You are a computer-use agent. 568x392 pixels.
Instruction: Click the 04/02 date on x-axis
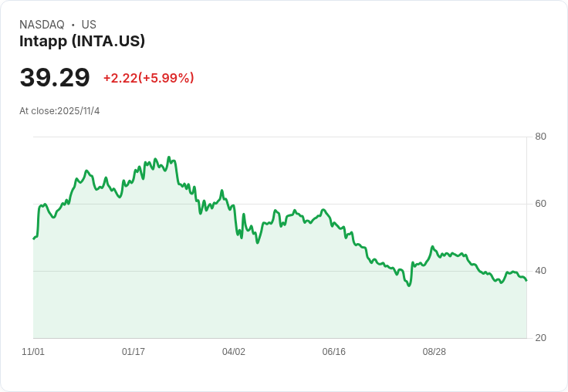[x=234, y=352]
